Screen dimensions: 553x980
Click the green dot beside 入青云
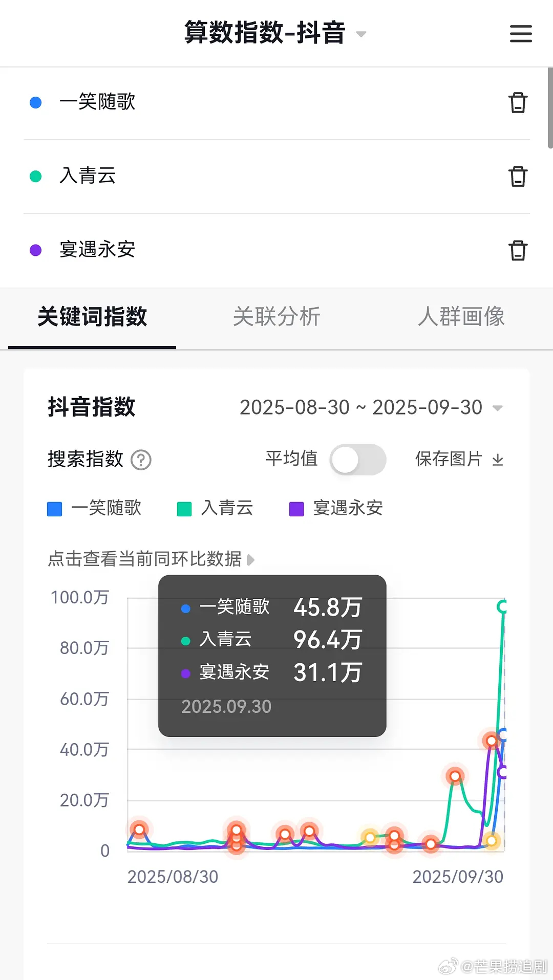click(x=35, y=177)
